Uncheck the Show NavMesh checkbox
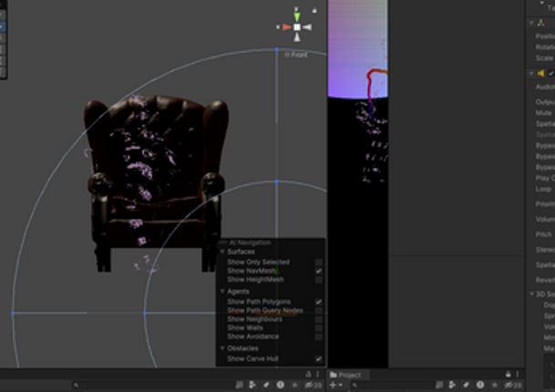 tap(319, 271)
